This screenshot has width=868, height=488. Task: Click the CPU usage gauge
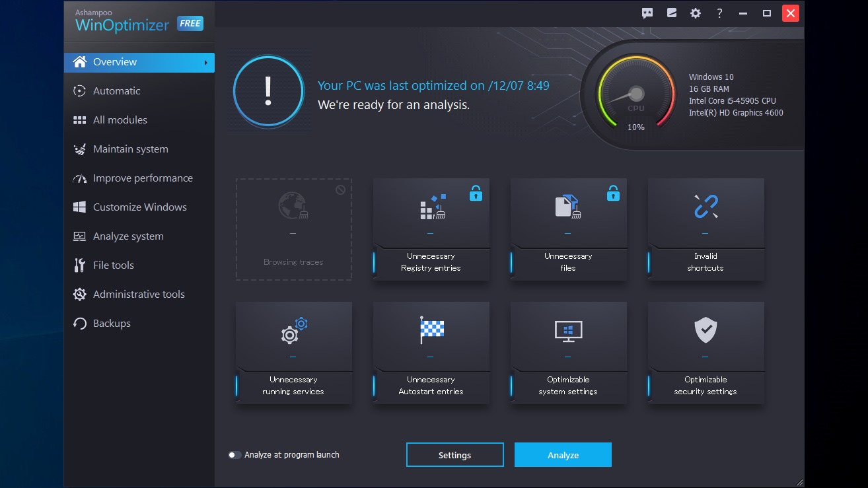pyautogui.click(x=635, y=94)
